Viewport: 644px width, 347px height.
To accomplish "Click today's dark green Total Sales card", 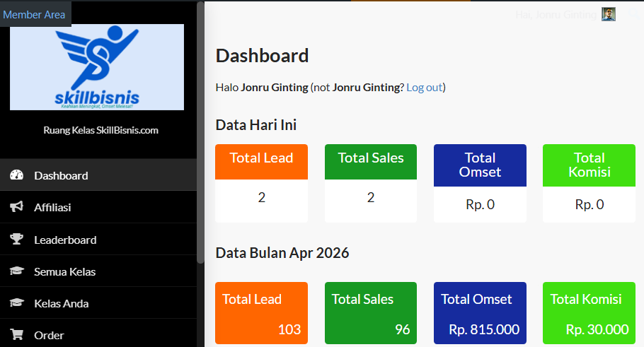I will tap(371, 183).
